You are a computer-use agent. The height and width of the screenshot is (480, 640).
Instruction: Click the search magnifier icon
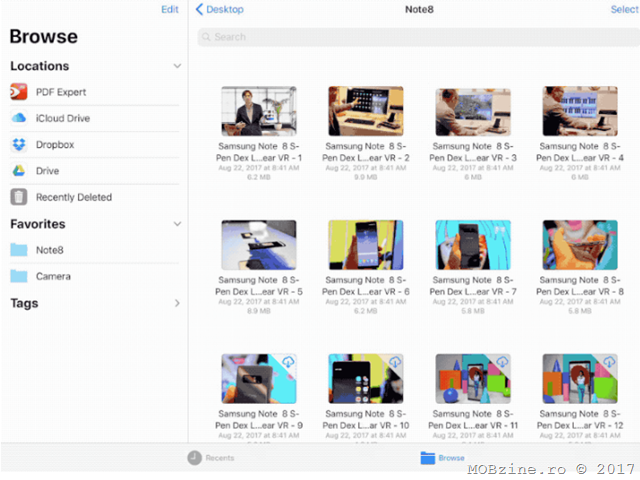[x=206, y=37]
